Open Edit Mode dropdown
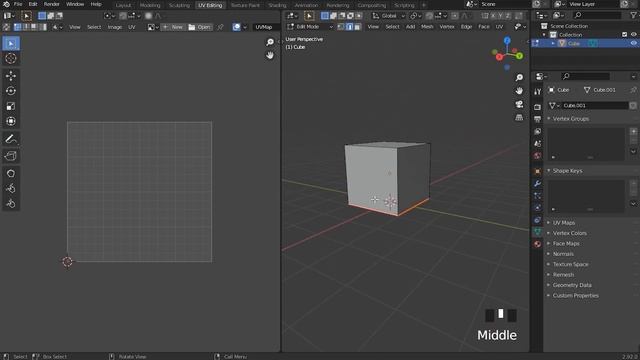640x360 pixels. point(310,27)
